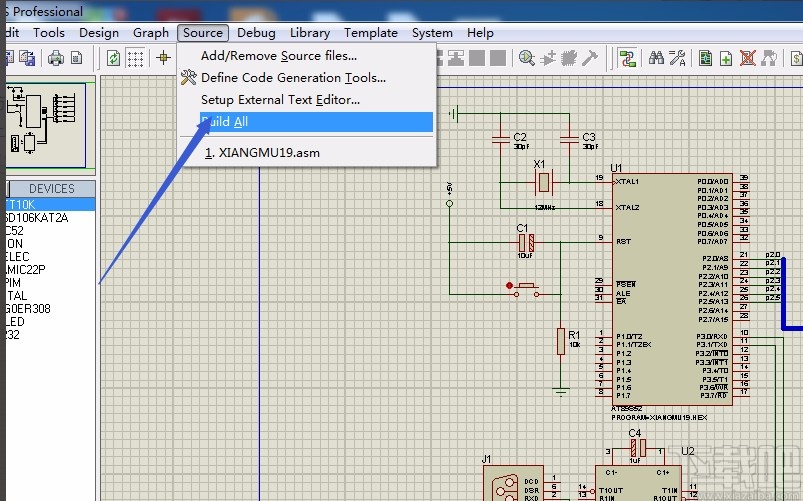Screen dimensions: 803x501
Task: Open the Graph menu
Action: pyautogui.click(x=151, y=33)
